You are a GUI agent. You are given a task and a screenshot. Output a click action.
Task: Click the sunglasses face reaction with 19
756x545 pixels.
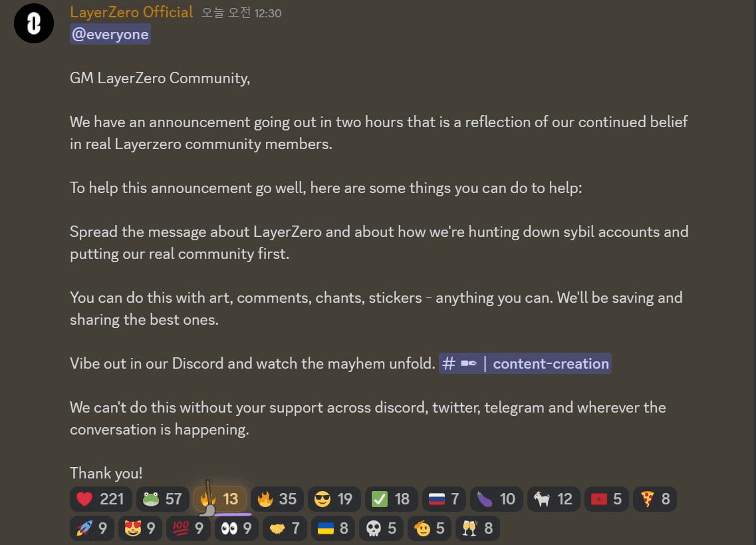click(x=334, y=498)
